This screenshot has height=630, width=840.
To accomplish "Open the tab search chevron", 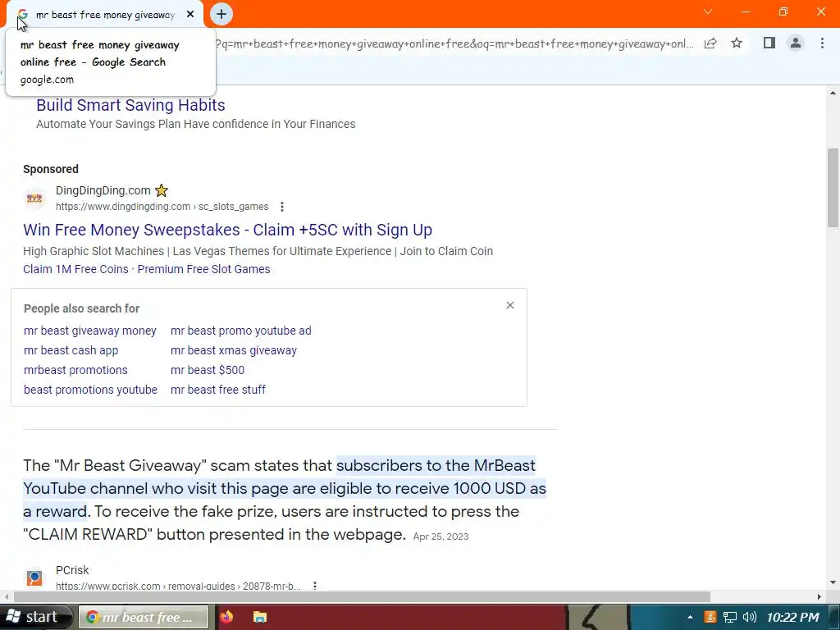I will coord(708,11).
